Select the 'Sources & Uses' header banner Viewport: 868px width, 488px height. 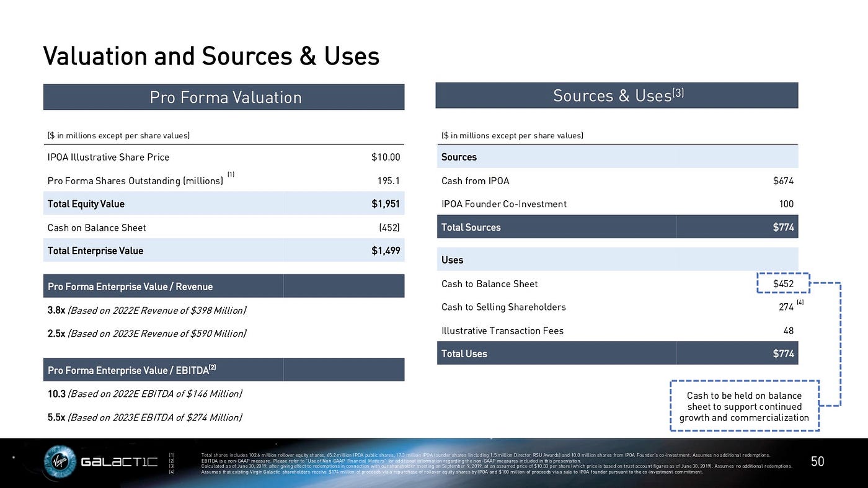point(617,95)
